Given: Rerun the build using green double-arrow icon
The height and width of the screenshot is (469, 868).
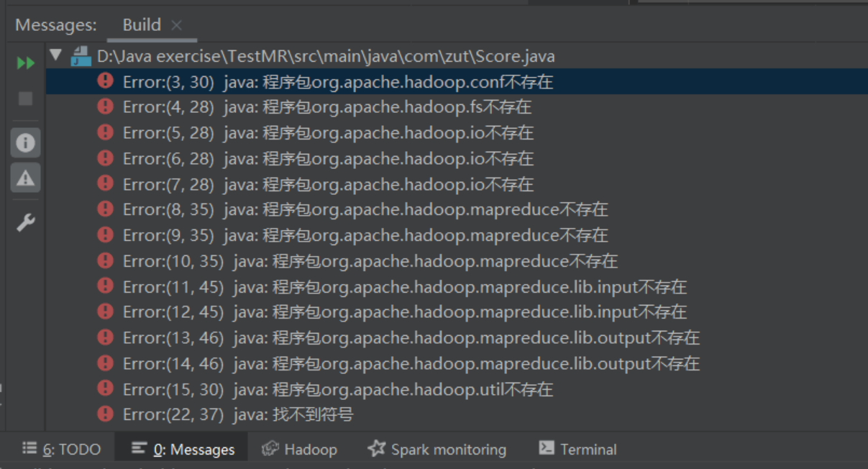Looking at the screenshot, I should pyautogui.click(x=25, y=63).
